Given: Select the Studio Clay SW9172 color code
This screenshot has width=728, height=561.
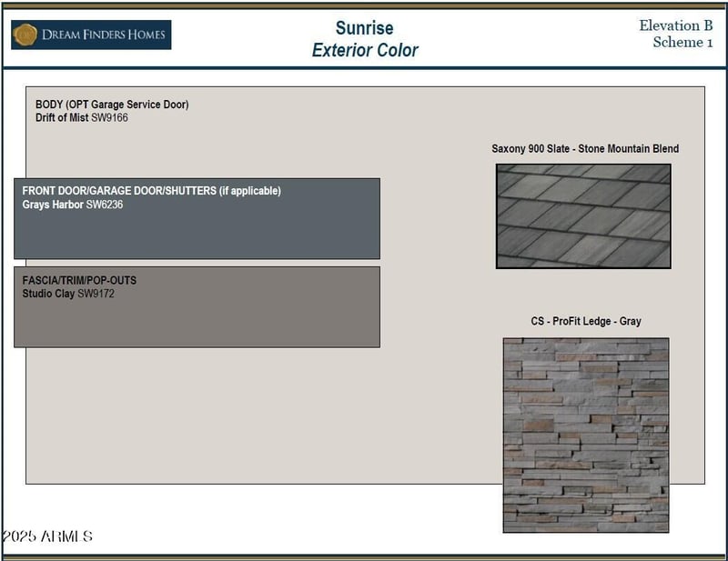Looking at the screenshot, I should pyautogui.click(x=68, y=294).
